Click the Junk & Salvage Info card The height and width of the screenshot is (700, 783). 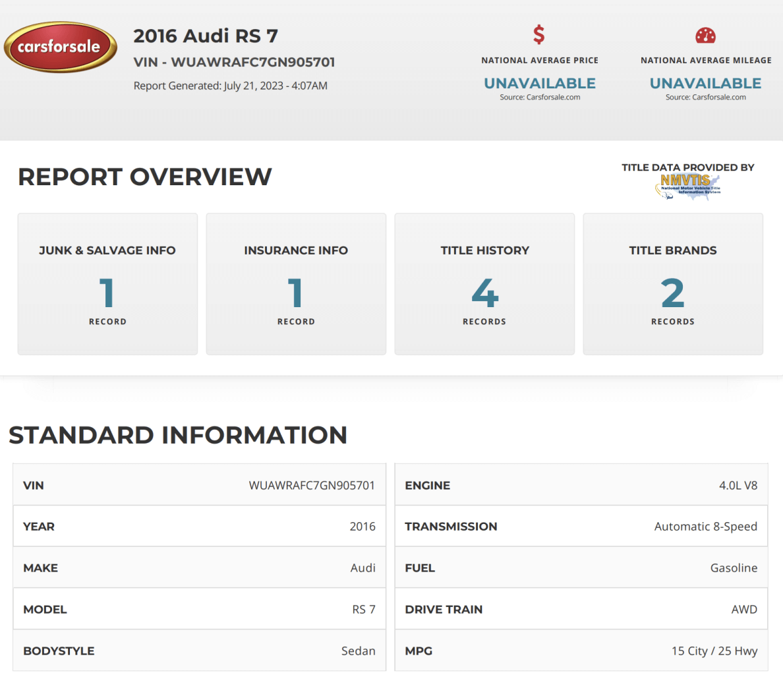coord(107,283)
